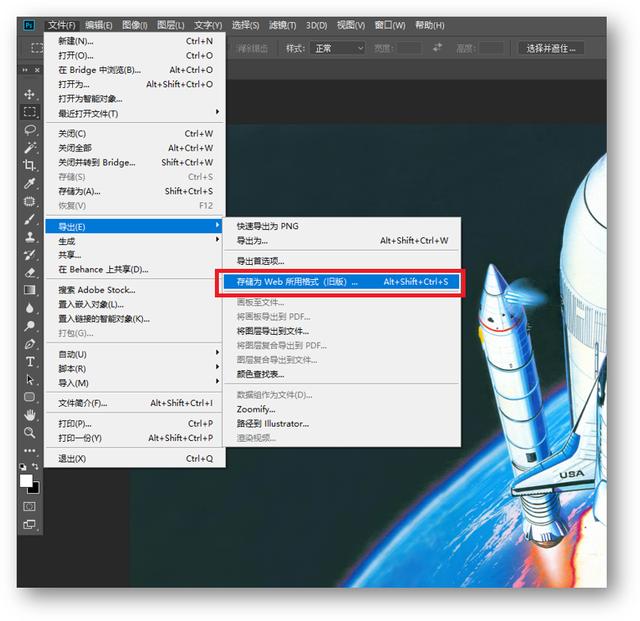Activate the Magic Wand tool
This screenshot has height=621, width=640.
30,148
